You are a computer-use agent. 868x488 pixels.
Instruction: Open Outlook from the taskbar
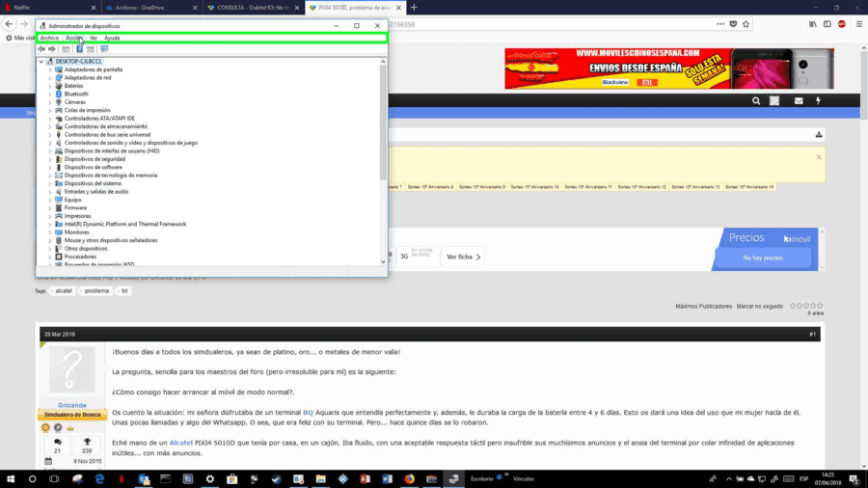(x=144, y=478)
